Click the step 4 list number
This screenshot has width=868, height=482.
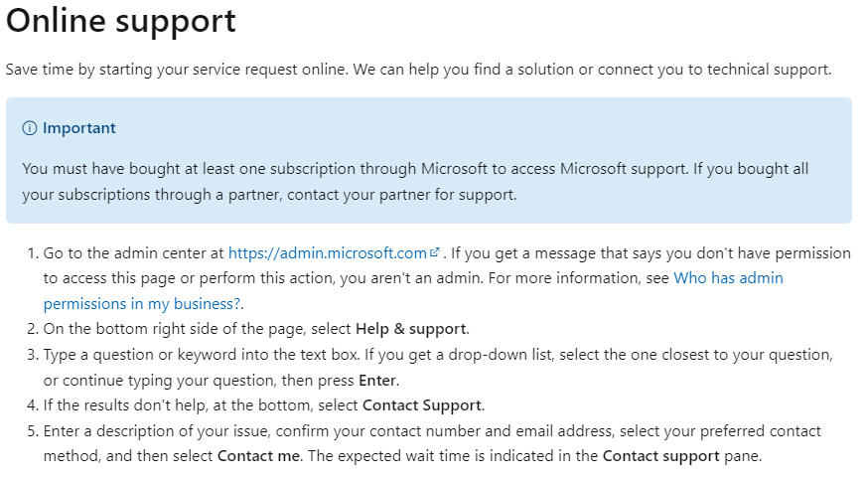click(x=31, y=405)
